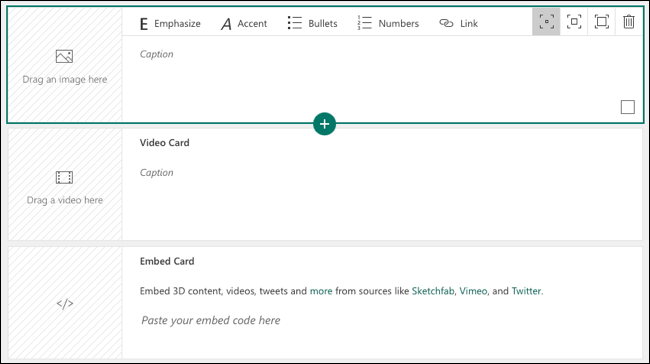This screenshot has width=650, height=364.
Task: Select large image size icon
Action: click(601, 22)
